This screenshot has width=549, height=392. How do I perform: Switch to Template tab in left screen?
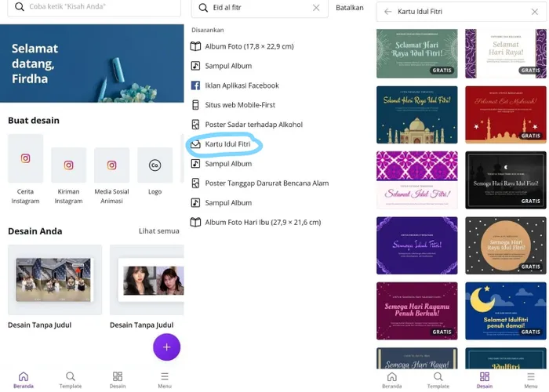71,380
